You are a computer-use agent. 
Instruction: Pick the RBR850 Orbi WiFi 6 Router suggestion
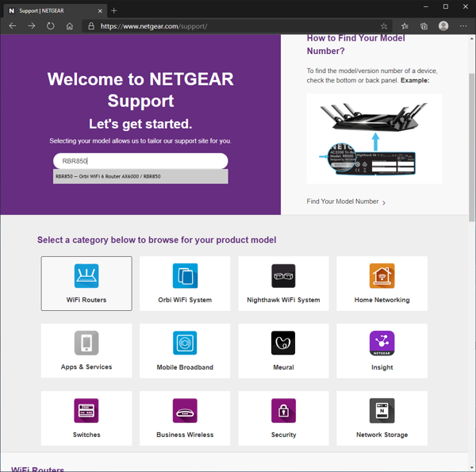pos(140,176)
